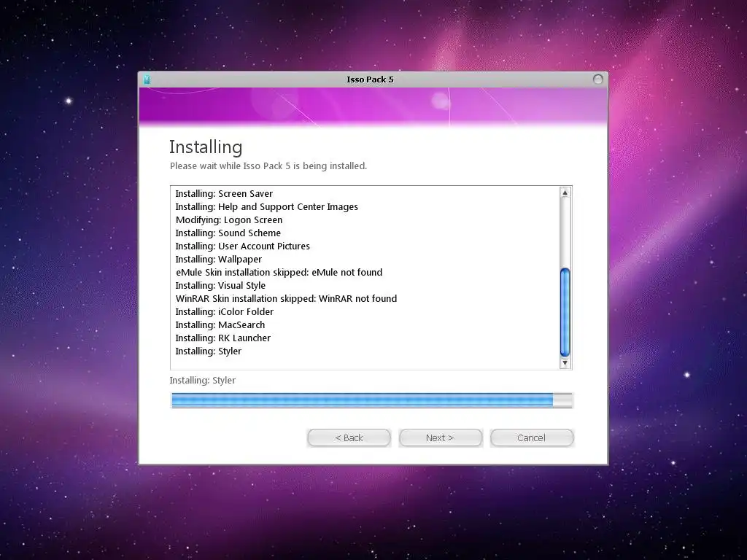Viewport: 747px width, 560px height.
Task: Click the 'Installing: Styler' status above progress bar
Action: point(203,381)
